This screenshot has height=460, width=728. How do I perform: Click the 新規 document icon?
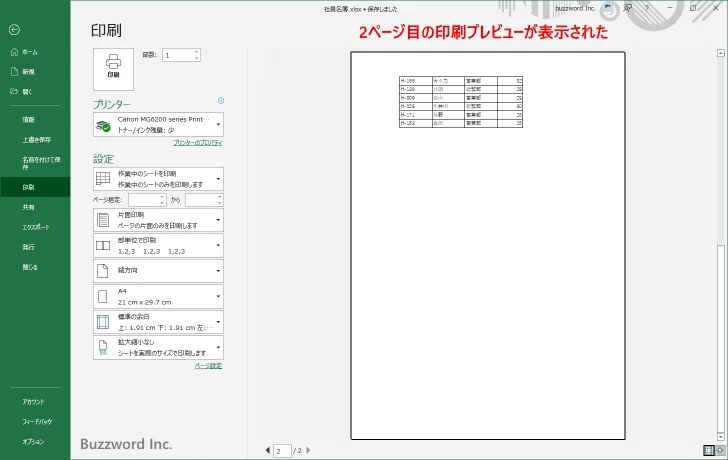(x=14, y=71)
